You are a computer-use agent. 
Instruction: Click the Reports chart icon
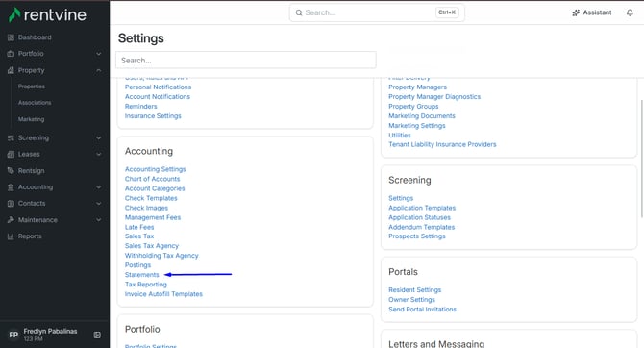coord(12,236)
